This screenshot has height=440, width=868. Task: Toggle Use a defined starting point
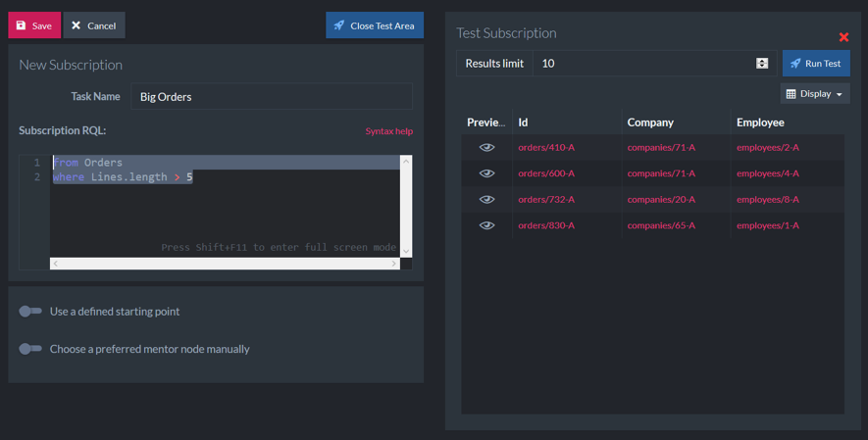pos(30,312)
